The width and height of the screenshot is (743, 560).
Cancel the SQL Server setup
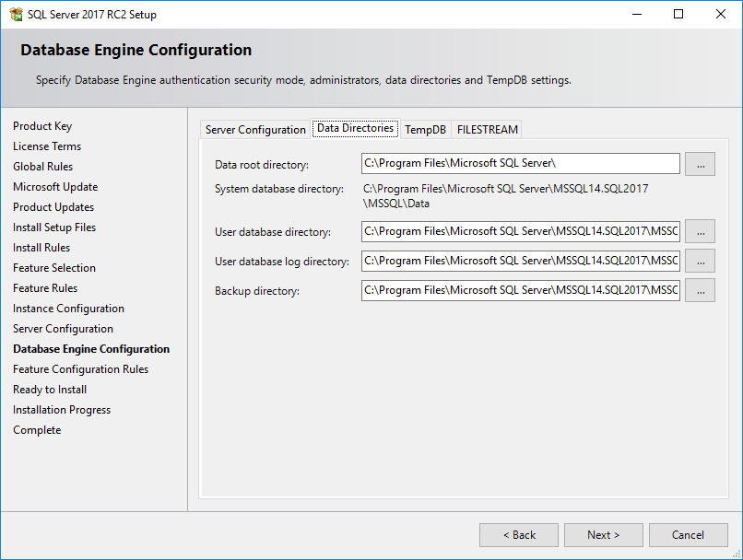tap(688, 535)
